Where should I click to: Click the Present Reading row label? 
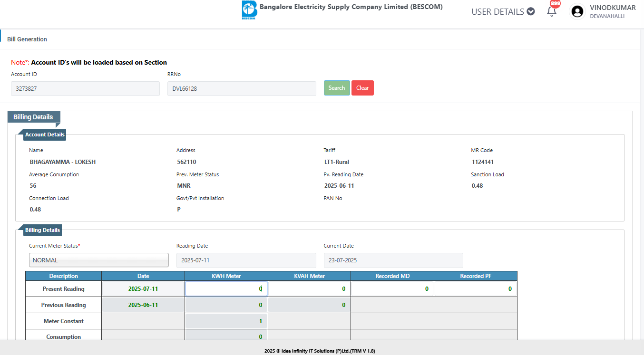(x=63, y=289)
